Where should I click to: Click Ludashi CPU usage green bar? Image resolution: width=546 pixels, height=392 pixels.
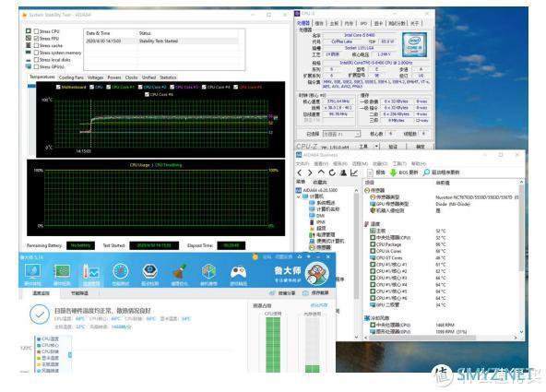[273, 345]
